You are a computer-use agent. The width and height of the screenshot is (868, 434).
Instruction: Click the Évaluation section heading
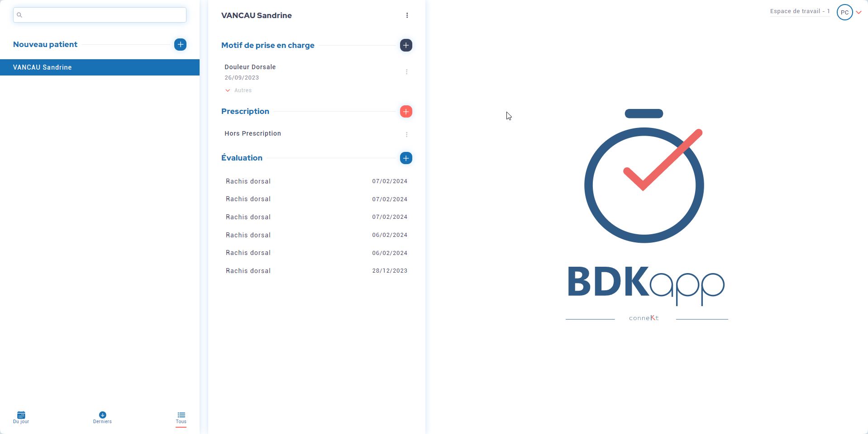[x=242, y=158]
